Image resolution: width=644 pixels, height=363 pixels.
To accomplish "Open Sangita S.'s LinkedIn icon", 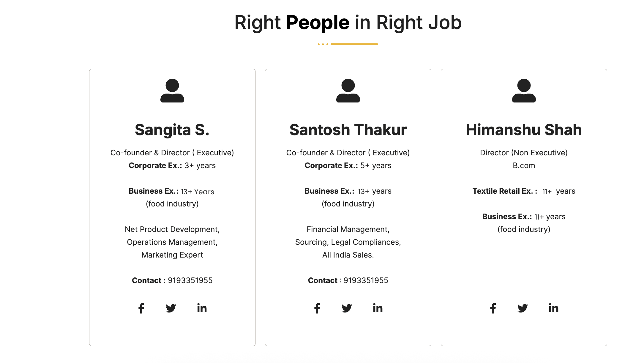I will 202,308.
